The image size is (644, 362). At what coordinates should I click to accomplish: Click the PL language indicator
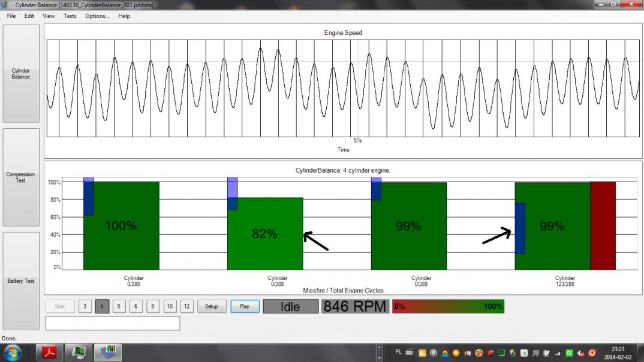pyautogui.click(x=398, y=352)
